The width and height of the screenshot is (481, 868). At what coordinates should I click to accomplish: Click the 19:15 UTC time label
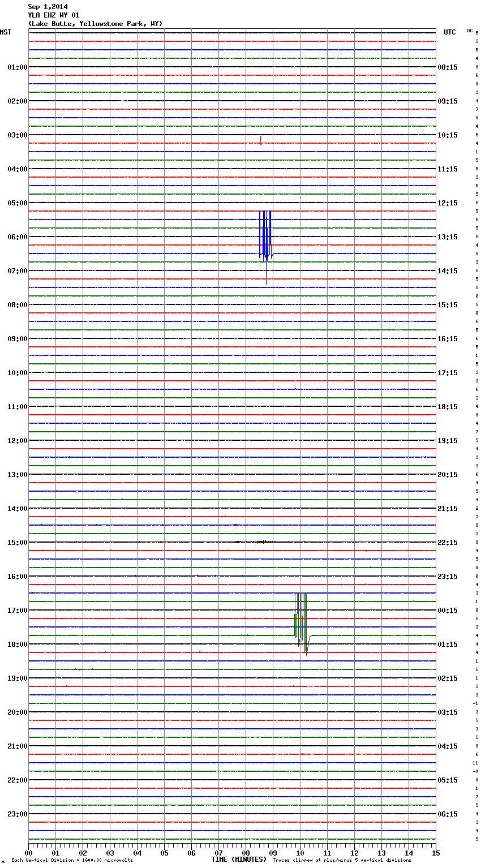[x=448, y=441]
